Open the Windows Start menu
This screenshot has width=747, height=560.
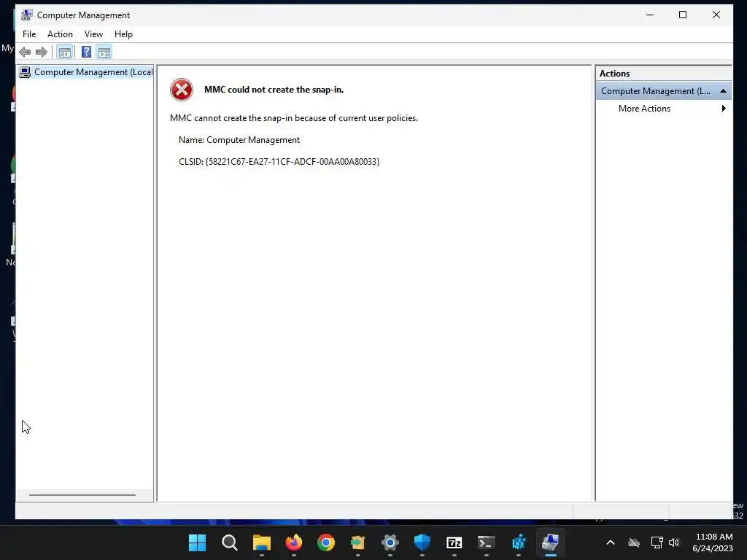tap(197, 542)
